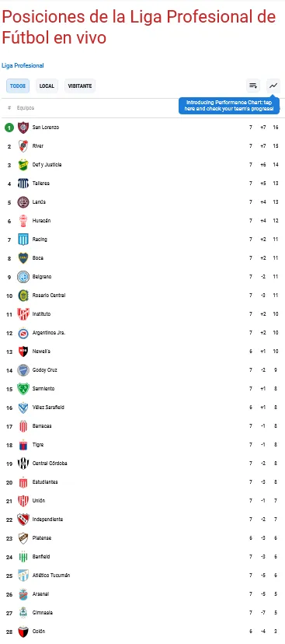Click the Vélez Sarsfield crest icon
This screenshot has height=644, width=285.
tap(23, 408)
